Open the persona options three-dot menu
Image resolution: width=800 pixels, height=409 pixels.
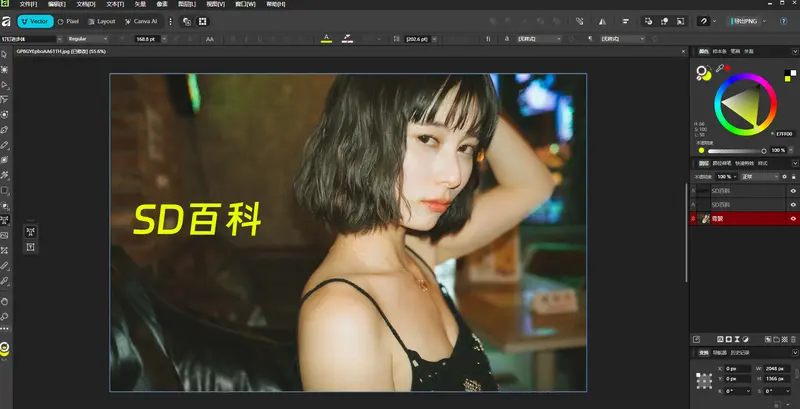pyautogui.click(x=170, y=21)
